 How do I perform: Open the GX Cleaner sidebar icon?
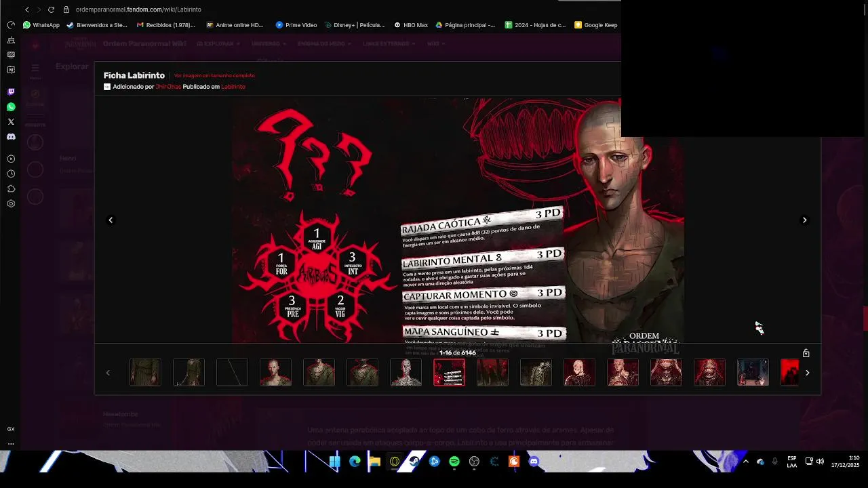[x=11, y=40]
